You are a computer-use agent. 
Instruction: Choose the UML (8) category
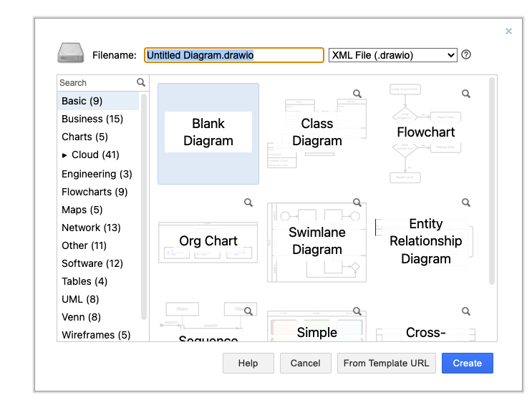pyautogui.click(x=80, y=299)
